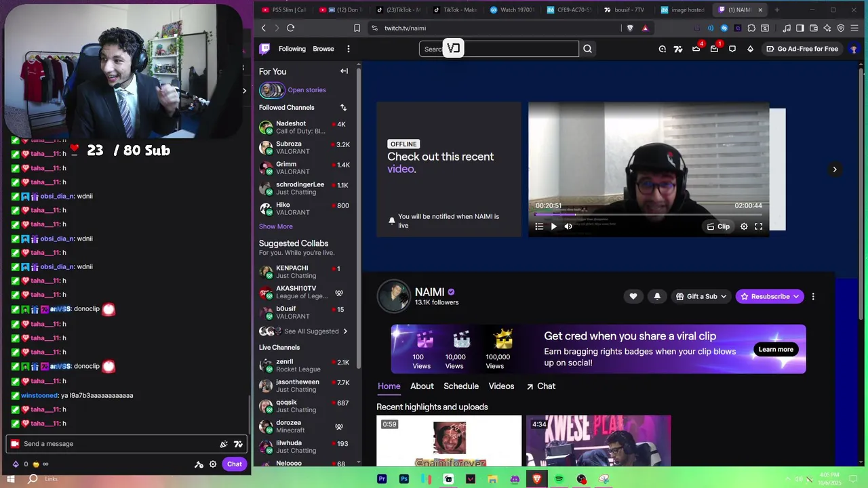Click the Shazam extension icon

point(724,28)
